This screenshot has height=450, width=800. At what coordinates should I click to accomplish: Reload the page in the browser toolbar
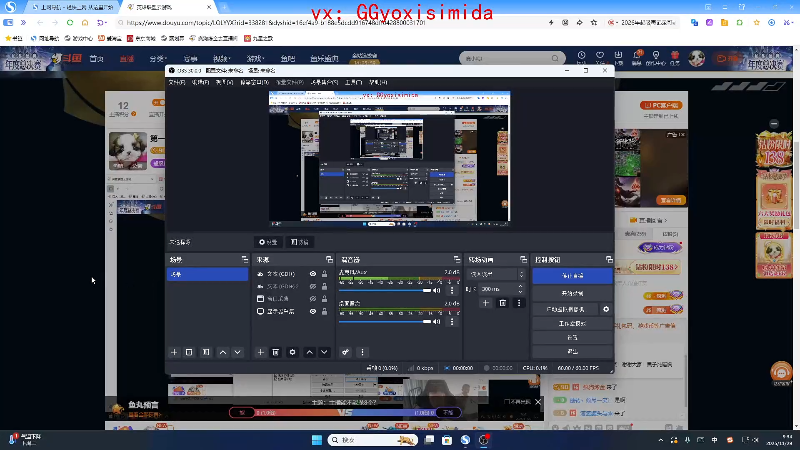[x=70, y=22]
